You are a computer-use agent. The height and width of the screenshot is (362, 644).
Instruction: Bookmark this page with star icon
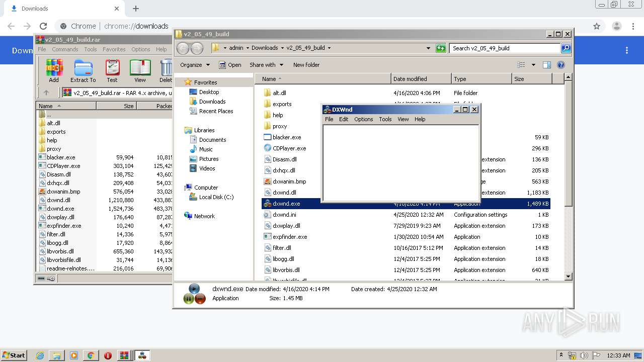[x=597, y=26]
